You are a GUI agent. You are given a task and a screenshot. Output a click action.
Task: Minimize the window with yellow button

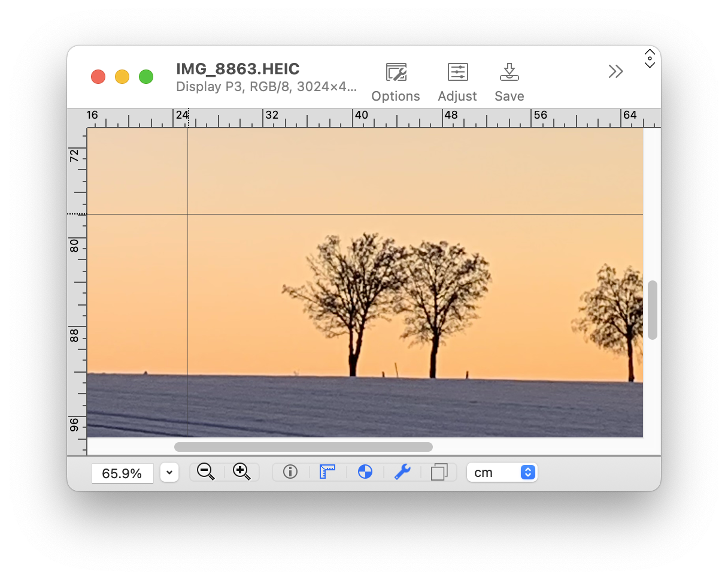point(122,77)
